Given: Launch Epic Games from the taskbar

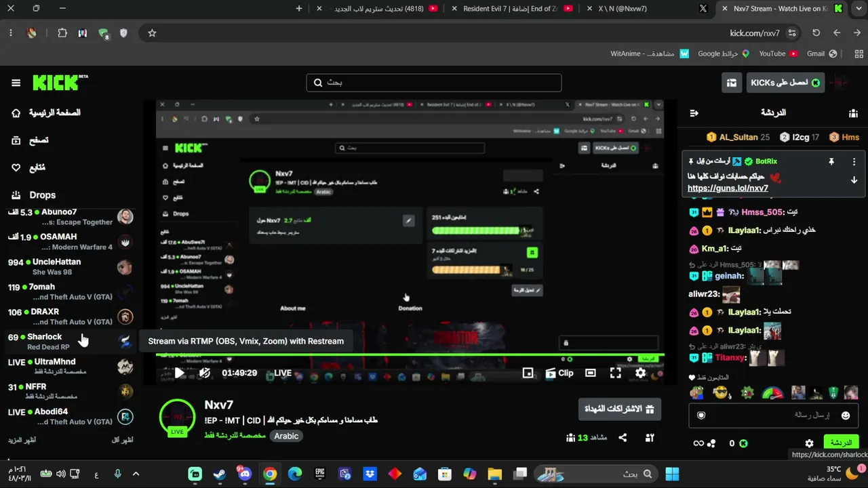Looking at the screenshot, I should point(320,474).
